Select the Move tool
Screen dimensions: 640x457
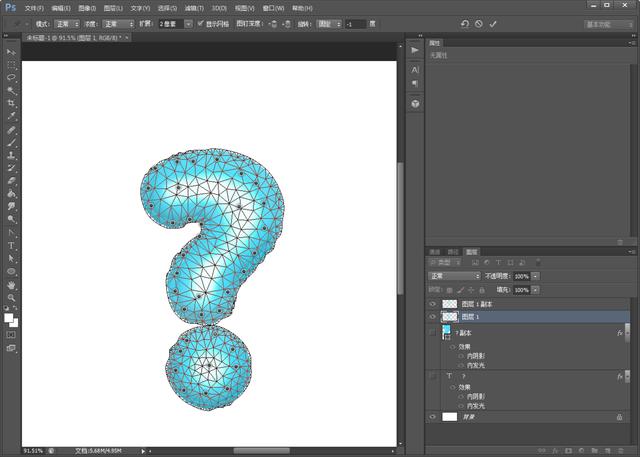[x=11, y=52]
